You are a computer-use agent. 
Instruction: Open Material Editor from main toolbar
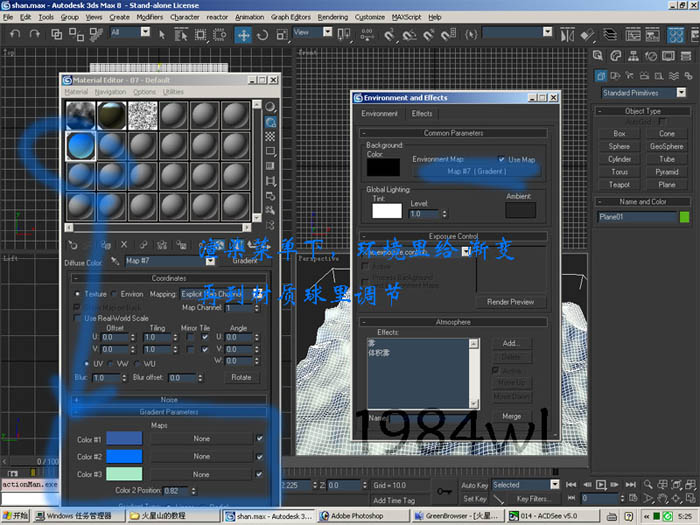[675, 35]
